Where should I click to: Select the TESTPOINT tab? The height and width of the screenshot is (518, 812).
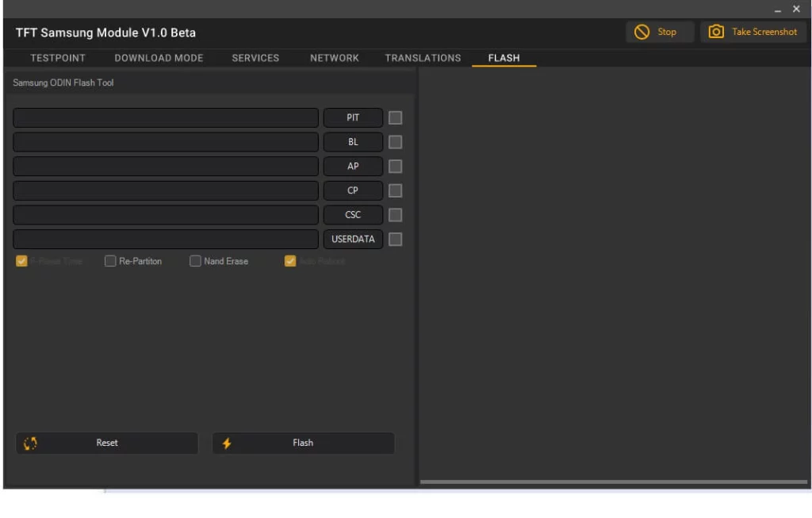coord(58,58)
